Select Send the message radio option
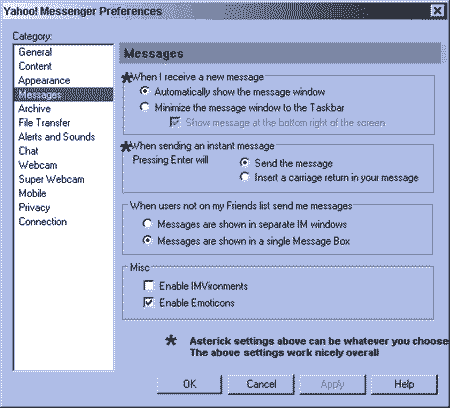 [245, 163]
